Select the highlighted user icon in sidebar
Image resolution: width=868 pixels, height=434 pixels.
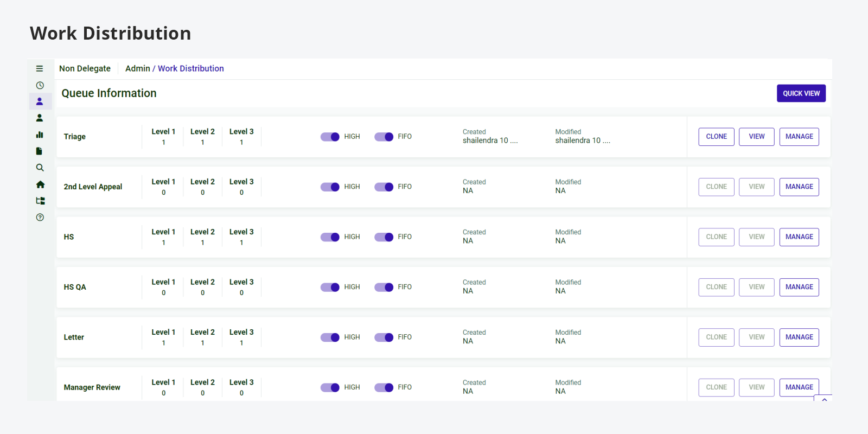[x=40, y=101]
